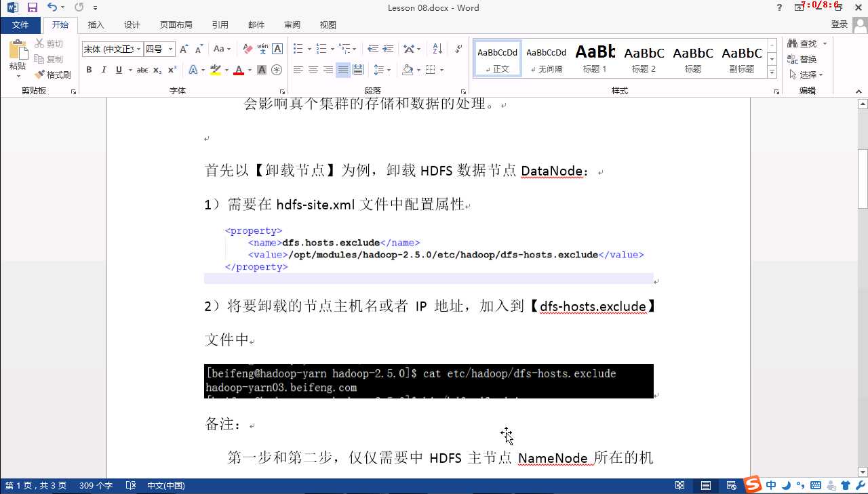The width and height of the screenshot is (868, 494).
Task: Open Read Mode view in status bar
Action: pyautogui.click(x=680, y=485)
